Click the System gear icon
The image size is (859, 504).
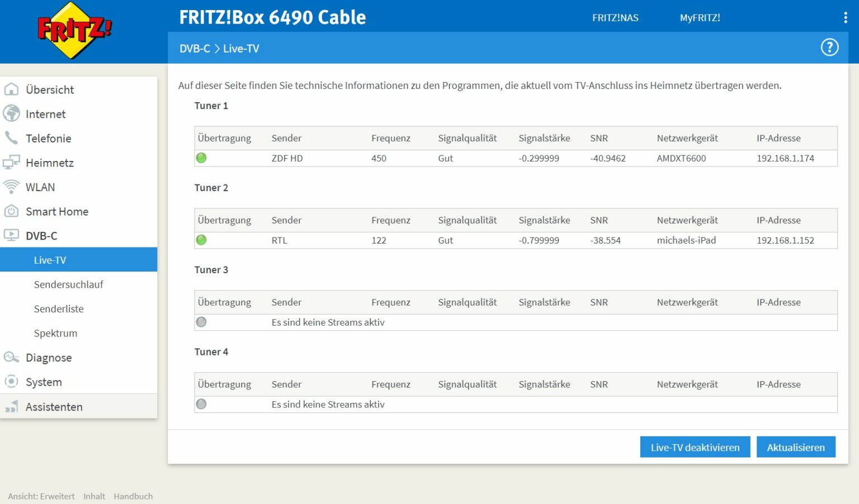click(x=11, y=382)
